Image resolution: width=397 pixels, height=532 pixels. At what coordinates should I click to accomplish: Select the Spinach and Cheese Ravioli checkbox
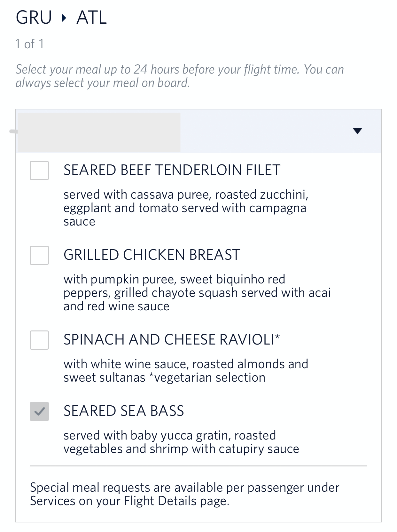pos(39,340)
